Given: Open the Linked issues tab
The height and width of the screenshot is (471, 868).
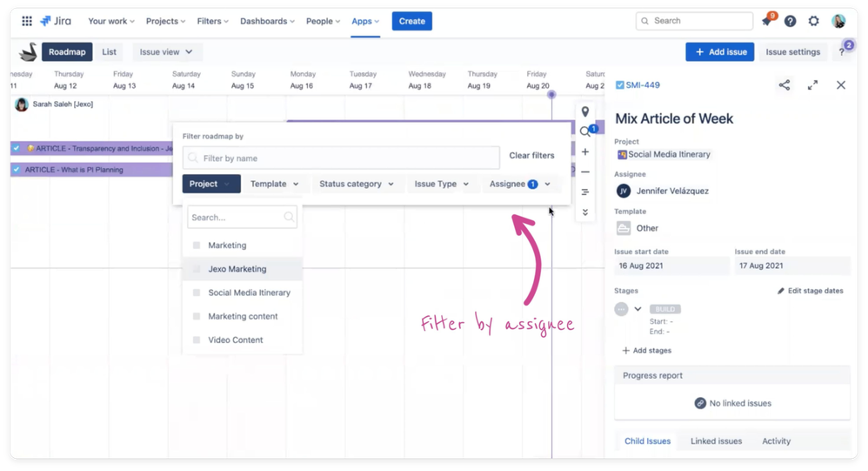Looking at the screenshot, I should pos(717,441).
